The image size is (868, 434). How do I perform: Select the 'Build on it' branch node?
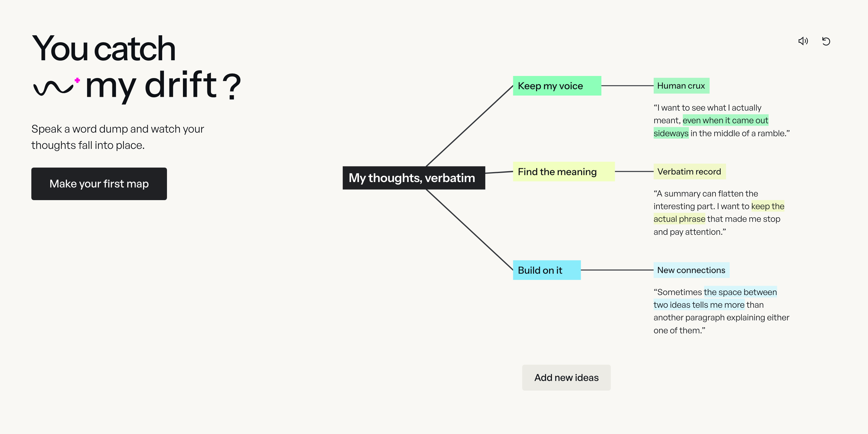click(x=546, y=270)
